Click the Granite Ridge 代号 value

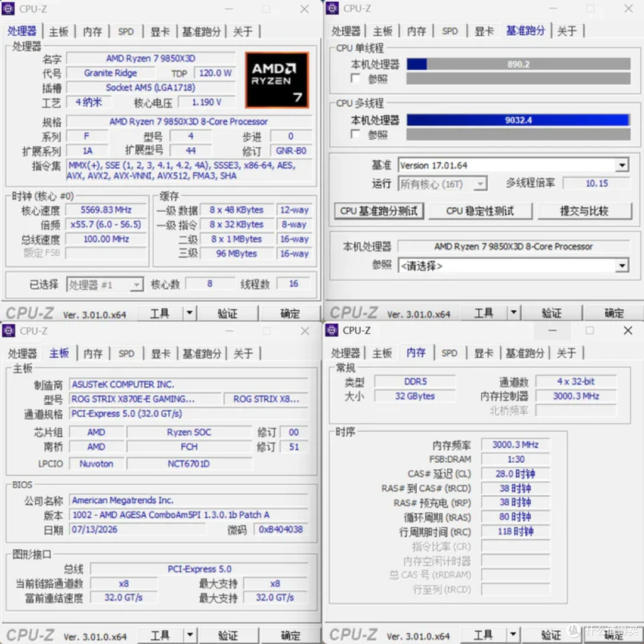110,73
